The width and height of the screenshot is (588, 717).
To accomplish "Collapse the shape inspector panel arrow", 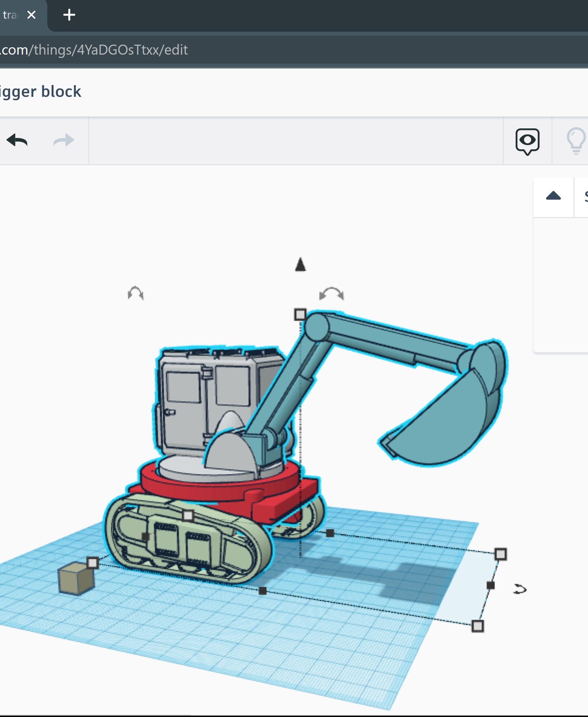I will click(x=553, y=196).
